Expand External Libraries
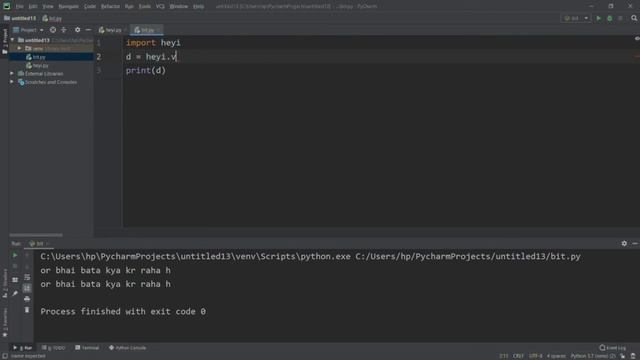The width and height of the screenshot is (640, 360). point(12,73)
